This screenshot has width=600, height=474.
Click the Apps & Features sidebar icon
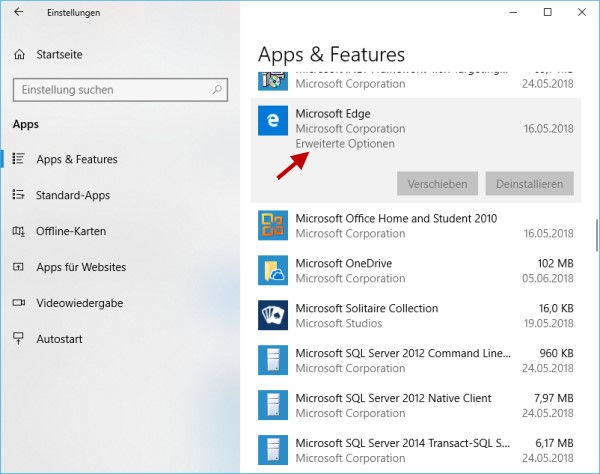pos(18,159)
